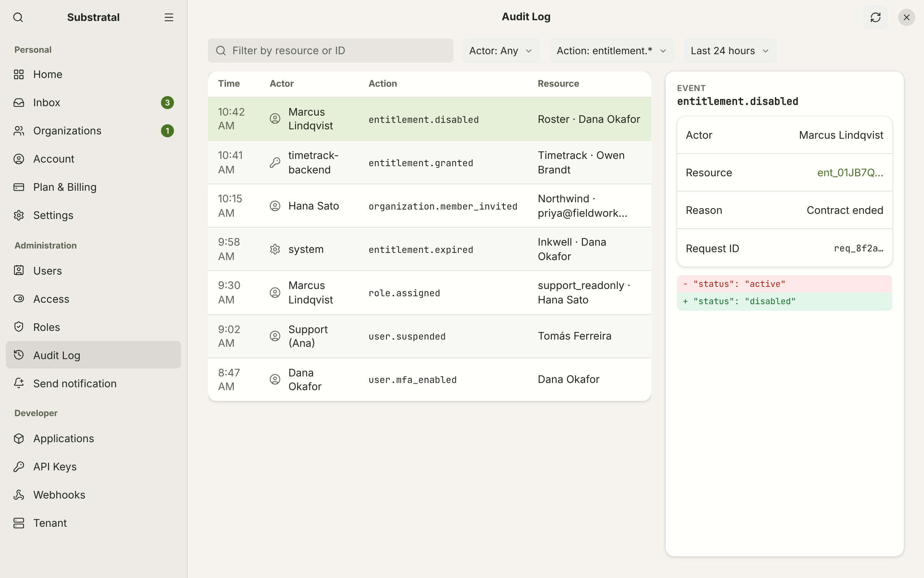Click the Settings gear icon
924x578 pixels.
coord(19,215)
